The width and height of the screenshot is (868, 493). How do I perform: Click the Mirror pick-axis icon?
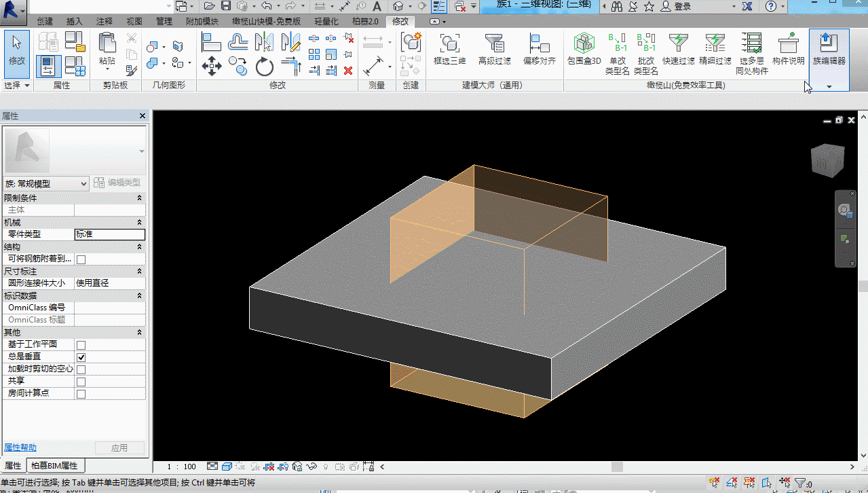(265, 42)
